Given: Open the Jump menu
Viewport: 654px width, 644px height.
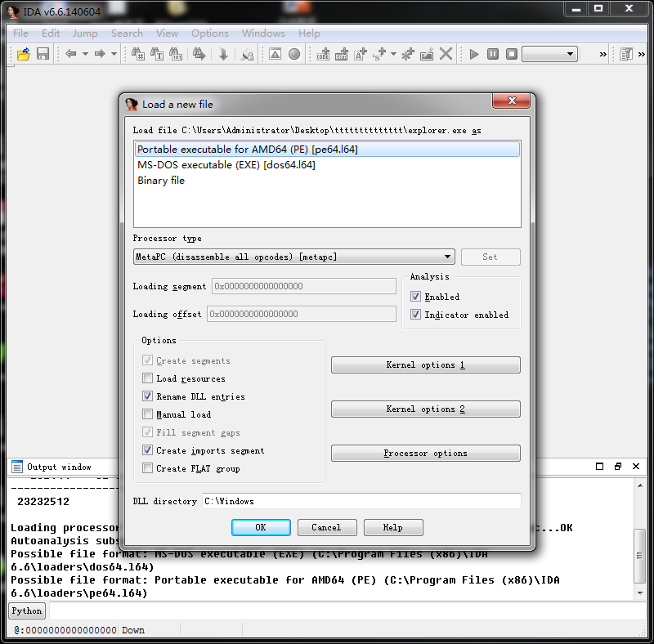Looking at the screenshot, I should (x=85, y=34).
